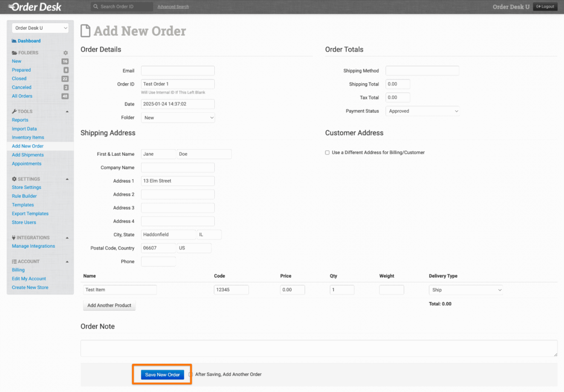The width and height of the screenshot is (564, 392).
Task: Open Appointments
Action: point(26,164)
